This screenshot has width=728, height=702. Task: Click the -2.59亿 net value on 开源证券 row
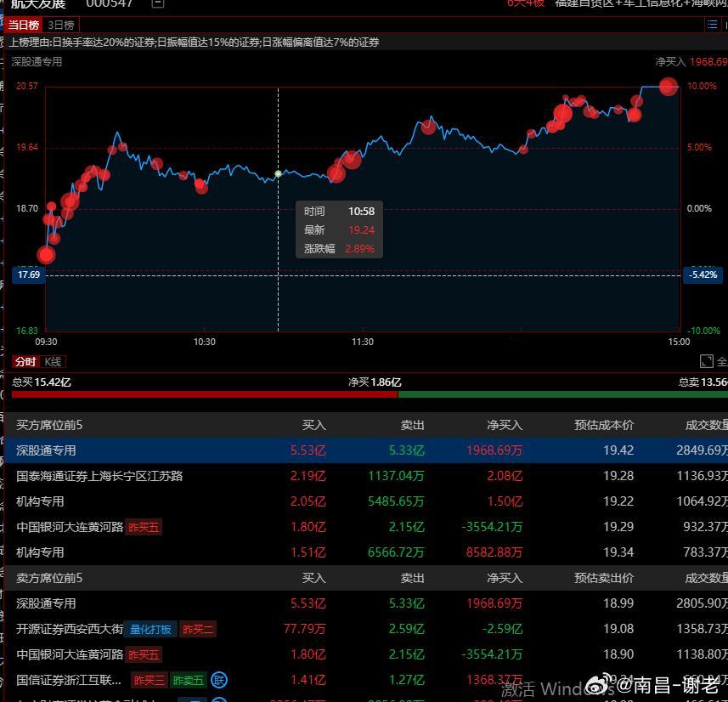pyautogui.click(x=502, y=629)
